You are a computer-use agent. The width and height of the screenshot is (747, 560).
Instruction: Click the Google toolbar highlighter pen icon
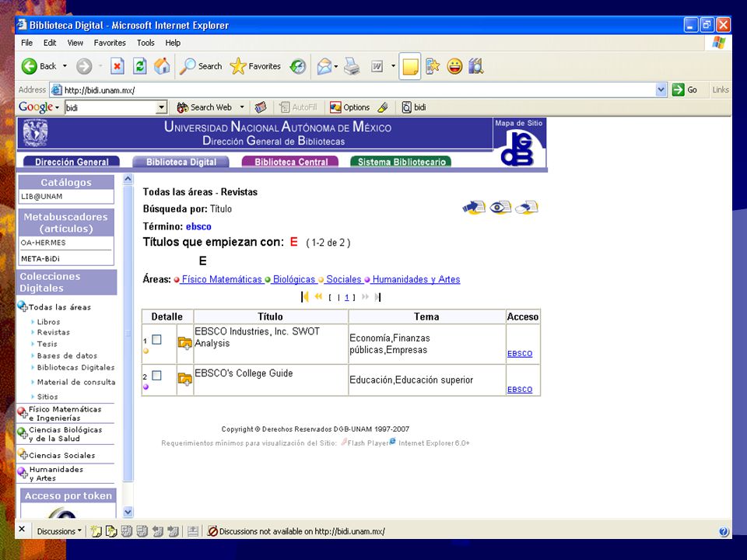pos(383,107)
